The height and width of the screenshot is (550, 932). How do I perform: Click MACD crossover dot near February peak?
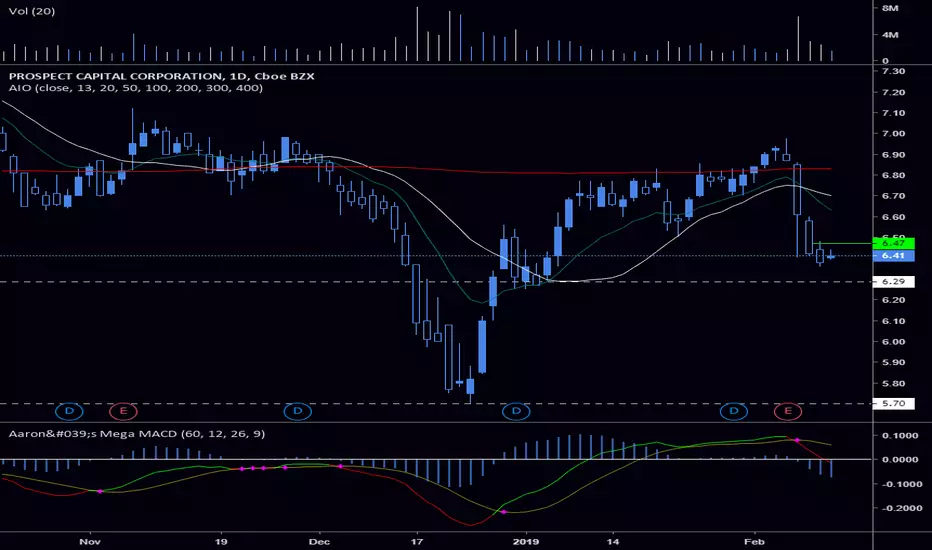(796, 440)
